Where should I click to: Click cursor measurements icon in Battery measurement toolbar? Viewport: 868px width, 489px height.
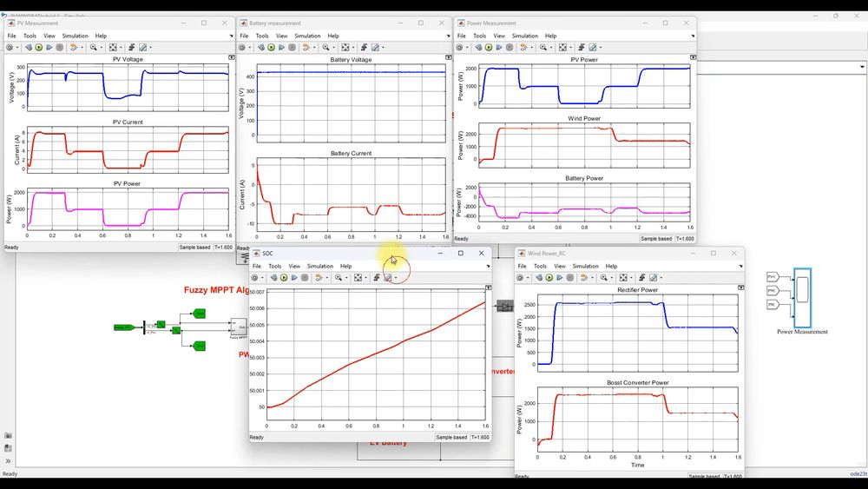click(x=375, y=48)
